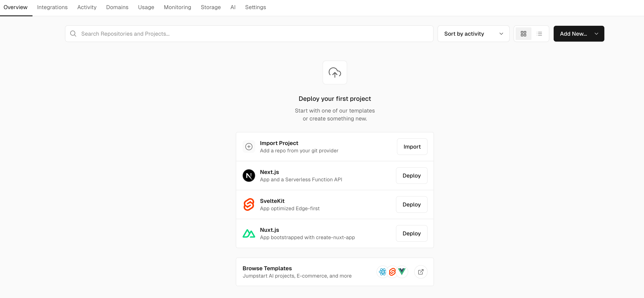Expand the Add New... menu chevron

(596, 33)
